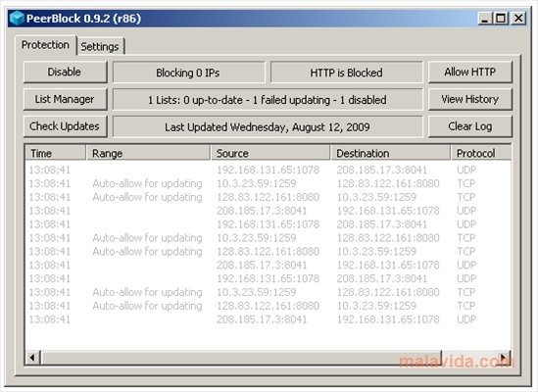Click the right scroll arrow of log scrollbar
The image size is (538, 392).
click(503, 358)
